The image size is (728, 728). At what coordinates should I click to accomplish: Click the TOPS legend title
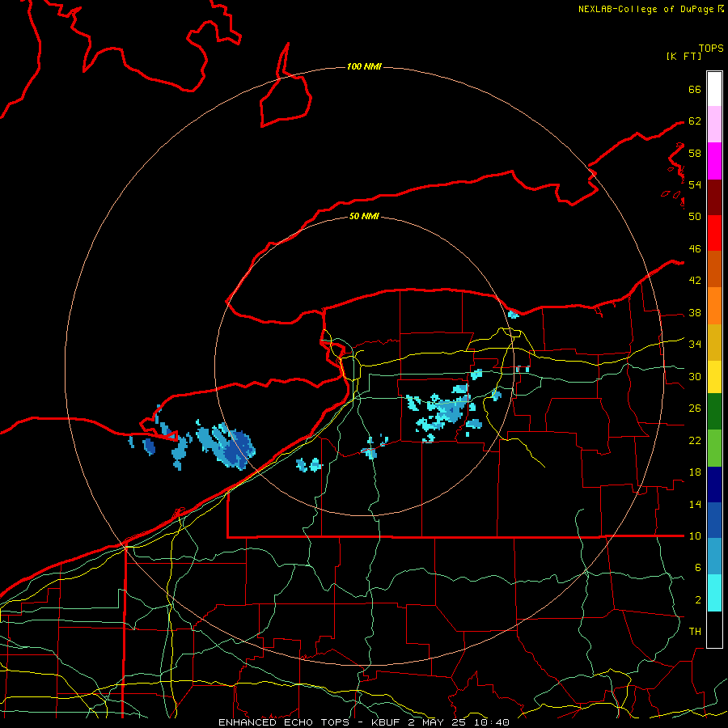[711, 49]
